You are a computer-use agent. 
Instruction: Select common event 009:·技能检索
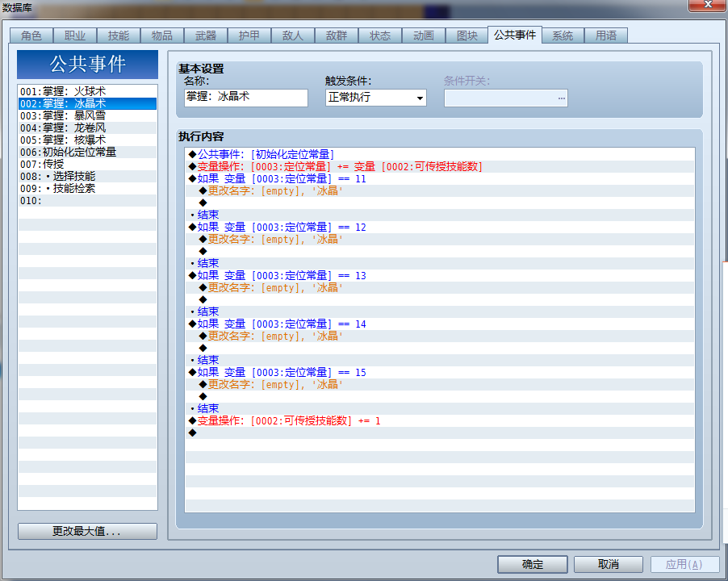tap(87, 188)
